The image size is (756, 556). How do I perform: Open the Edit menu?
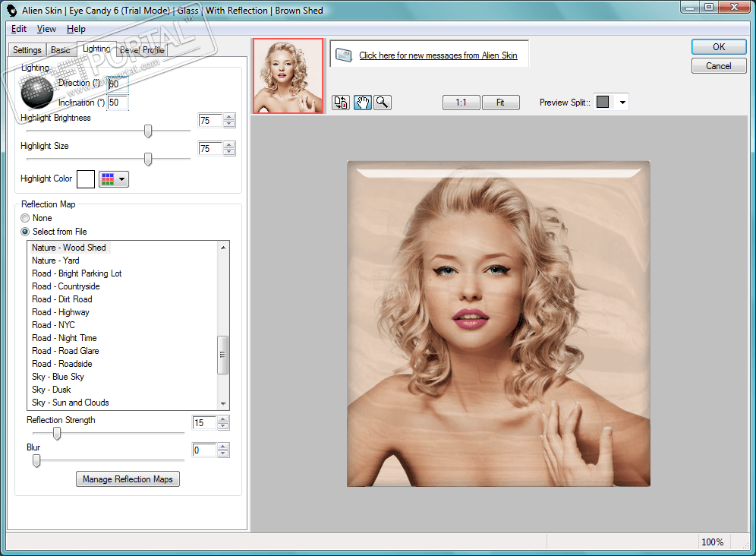19,29
